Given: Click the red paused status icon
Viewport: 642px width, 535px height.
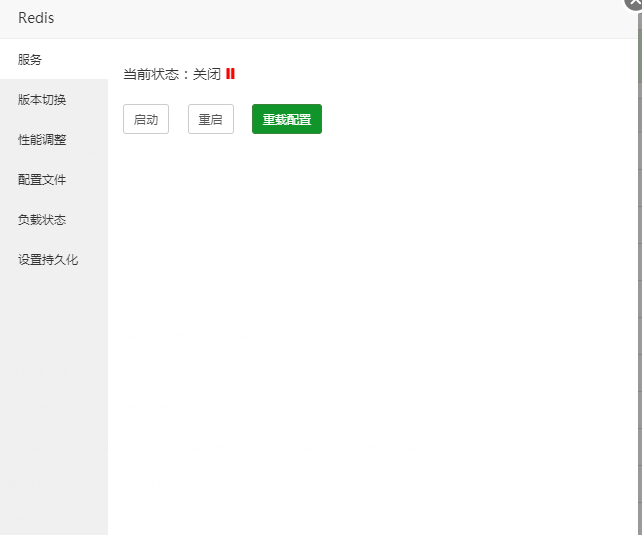Looking at the screenshot, I should [231, 74].
